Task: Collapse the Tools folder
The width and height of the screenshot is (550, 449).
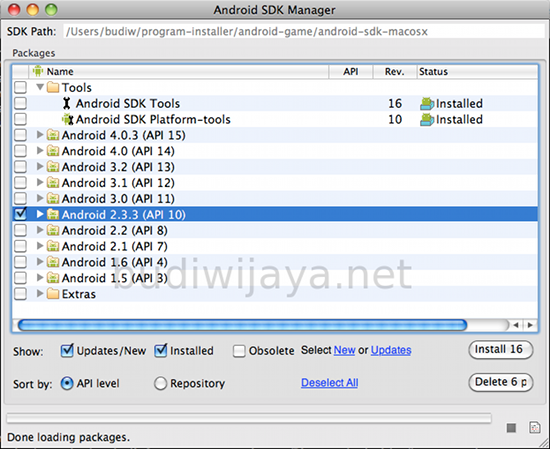Action: [x=40, y=87]
